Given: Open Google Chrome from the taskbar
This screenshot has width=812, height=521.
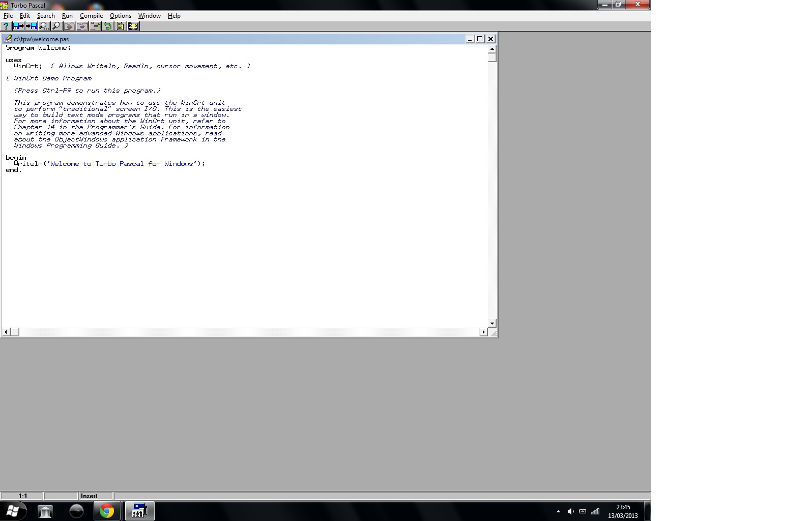Looking at the screenshot, I should 107,511.
